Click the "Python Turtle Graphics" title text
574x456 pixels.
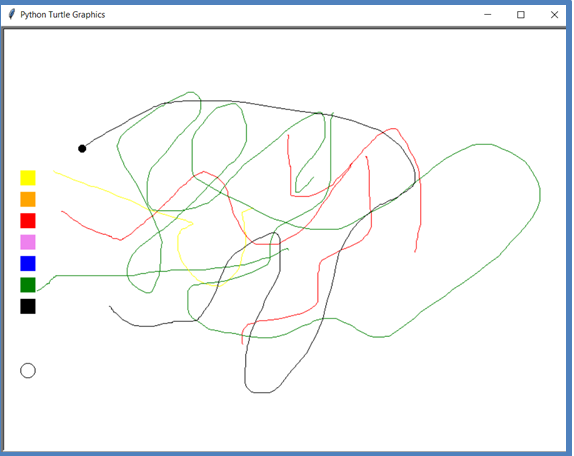tap(63, 15)
